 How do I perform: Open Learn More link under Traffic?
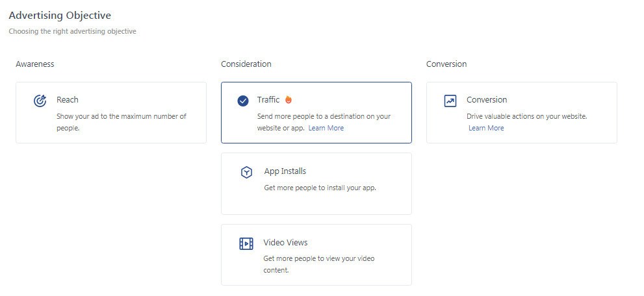point(326,128)
